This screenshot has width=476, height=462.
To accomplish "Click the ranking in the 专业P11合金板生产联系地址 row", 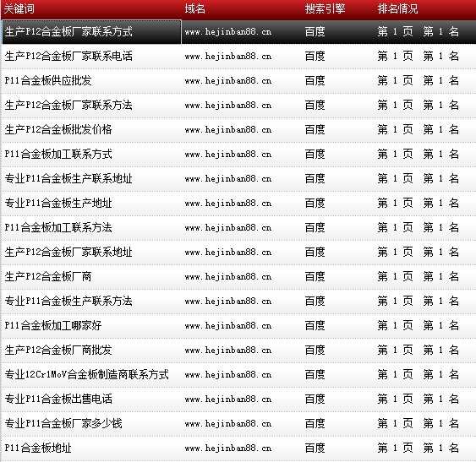I will [x=418, y=179].
